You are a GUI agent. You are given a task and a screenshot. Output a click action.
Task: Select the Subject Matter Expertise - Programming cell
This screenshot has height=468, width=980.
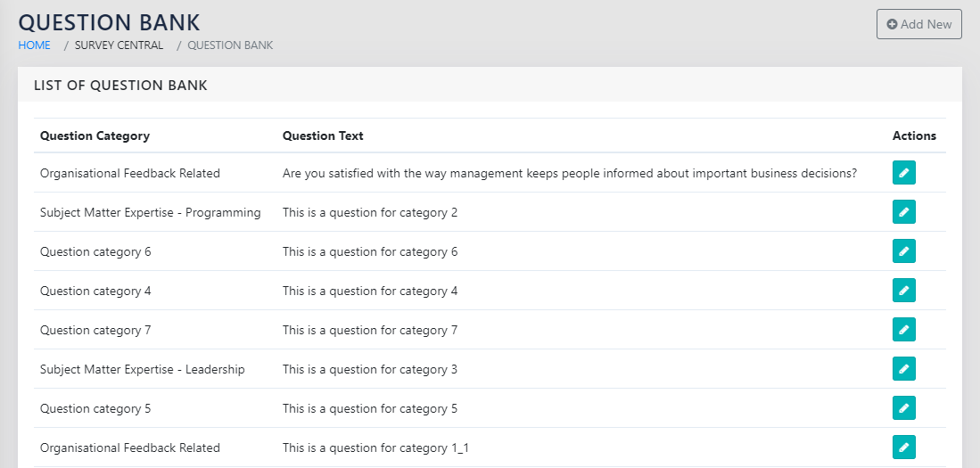[150, 212]
